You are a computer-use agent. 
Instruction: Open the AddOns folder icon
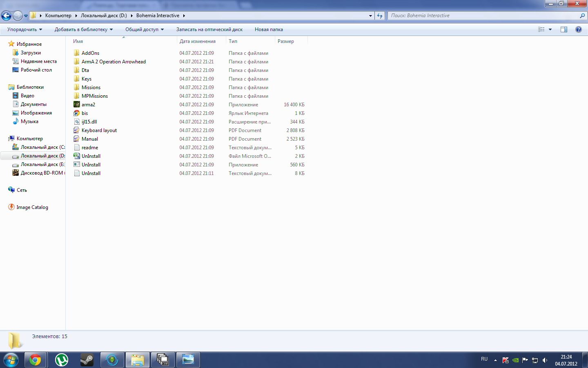point(76,53)
